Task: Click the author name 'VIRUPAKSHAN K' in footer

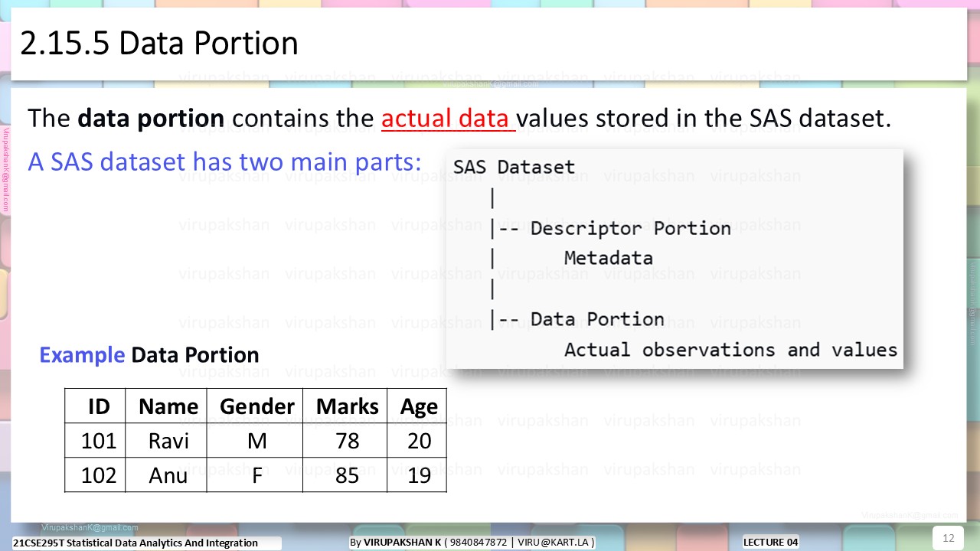Action: click(x=403, y=542)
